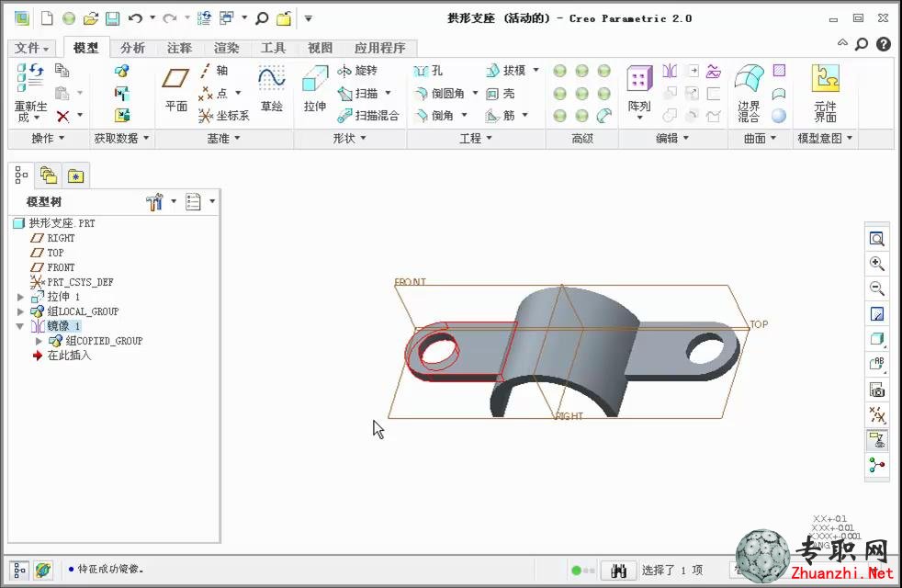The width and height of the screenshot is (902, 588).
Task: Click the Coordinate System (坐标系) tool
Action: [x=224, y=116]
